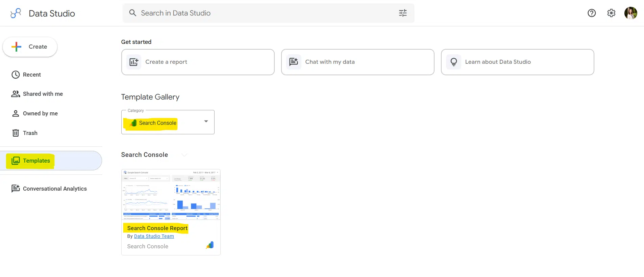Click the Search Console Report title
This screenshot has height=277, width=644.
[157, 228]
